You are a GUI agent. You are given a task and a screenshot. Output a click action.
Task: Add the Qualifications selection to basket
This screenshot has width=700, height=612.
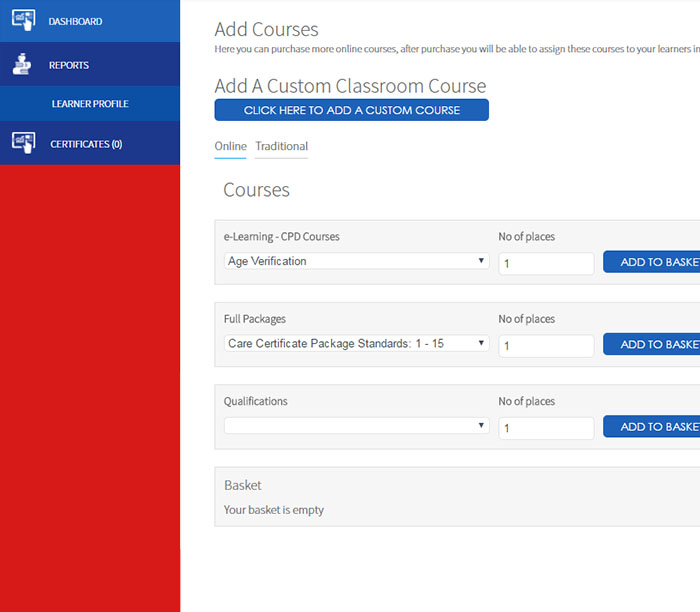651,427
